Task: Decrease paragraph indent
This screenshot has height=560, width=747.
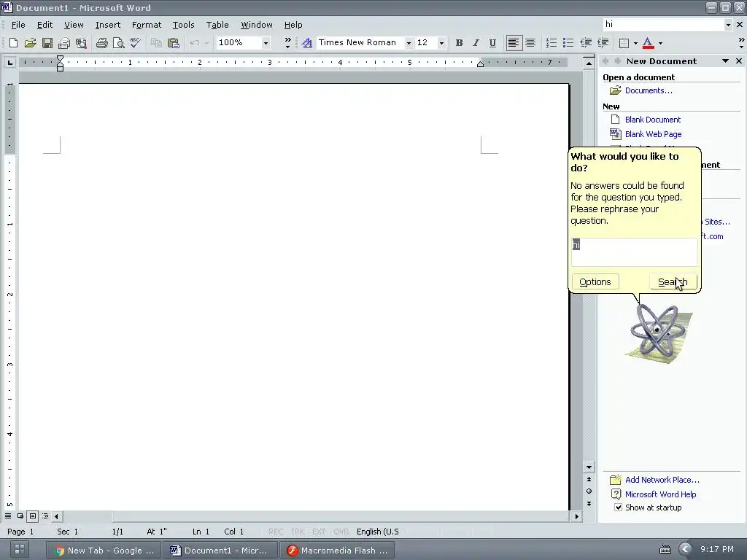Action: tap(586, 43)
